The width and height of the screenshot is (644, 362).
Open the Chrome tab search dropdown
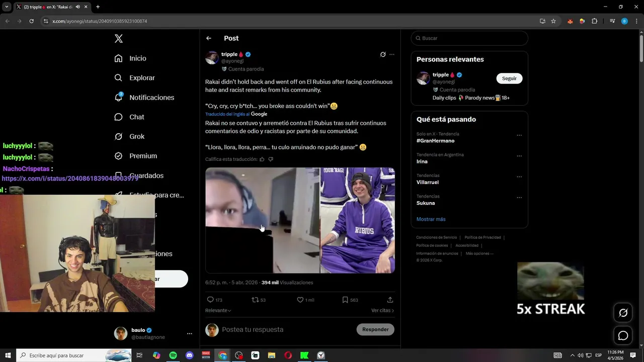coord(7,7)
